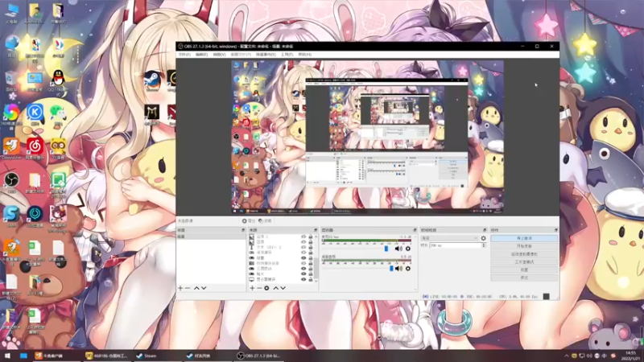Toggle lock icon of 显示器捕获 source
Screen dimensions: 644x362
click(x=311, y=279)
